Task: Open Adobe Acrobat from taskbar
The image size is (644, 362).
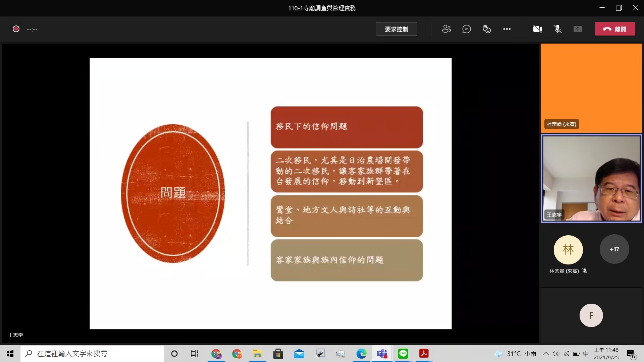Action: pos(424,354)
